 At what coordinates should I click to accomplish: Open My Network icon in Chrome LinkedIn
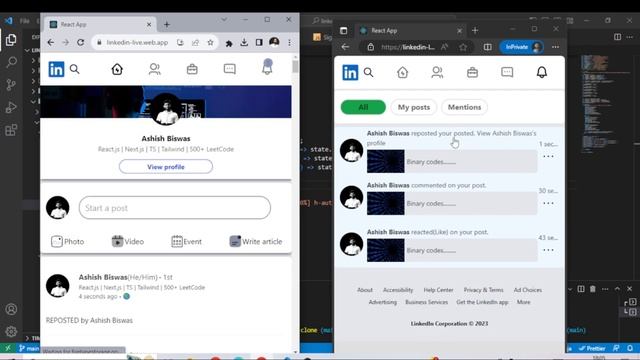(x=155, y=69)
